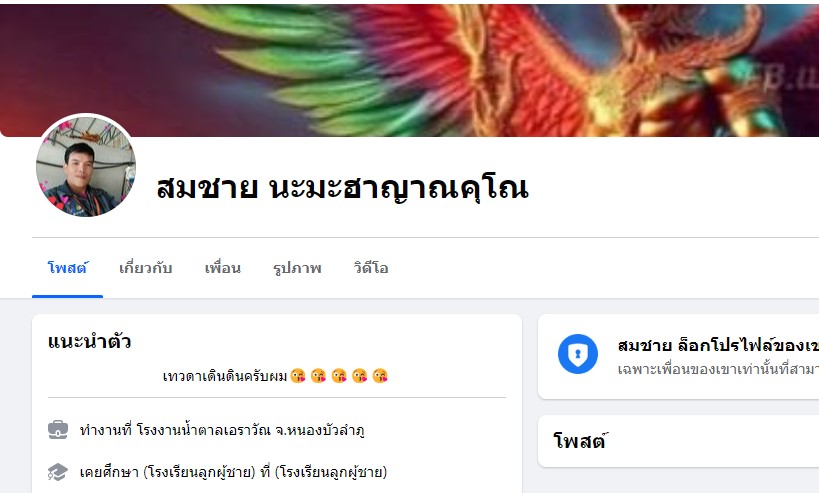This screenshot has height=493, width=819.
Task: Click the สมชาย ล็อกโปรไฟล์ notice title
Action: (x=718, y=345)
